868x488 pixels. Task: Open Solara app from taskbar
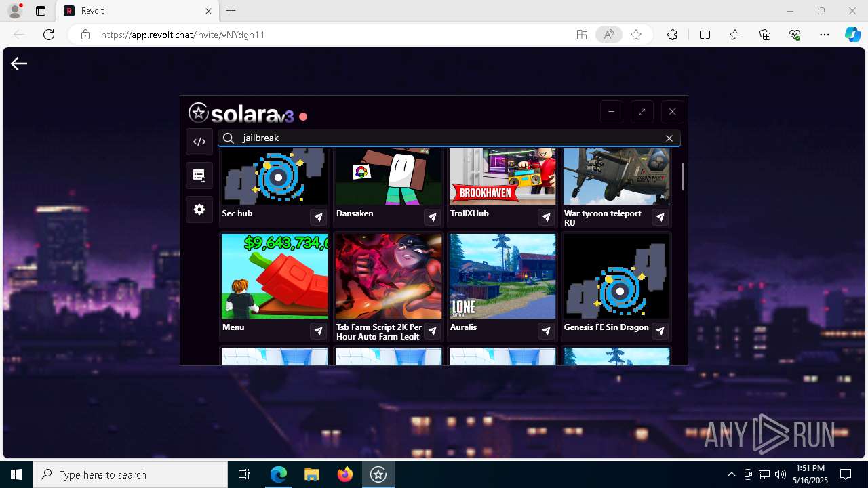[378, 474]
